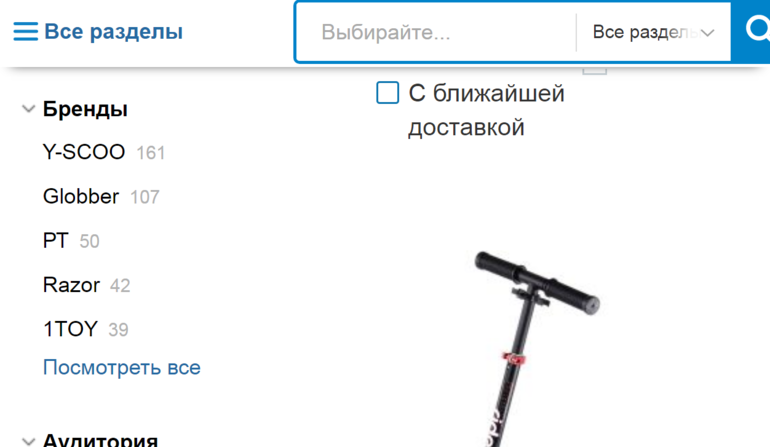This screenshot has height=447, width=770.
Task: Click the Выбирайте search input field
Action: (436, 32)
